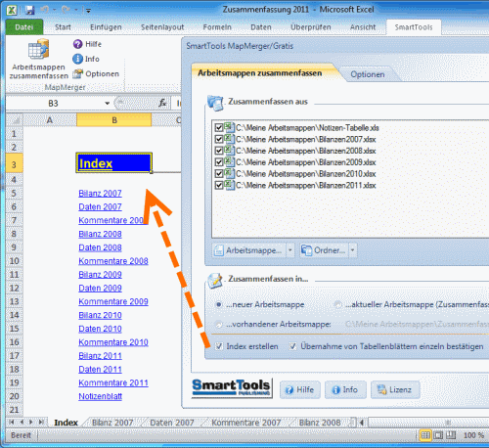This screenshot has width=489, height=448.
Task: Click the SmartTools Publishing logo
Action: click(x=232, y=388)
